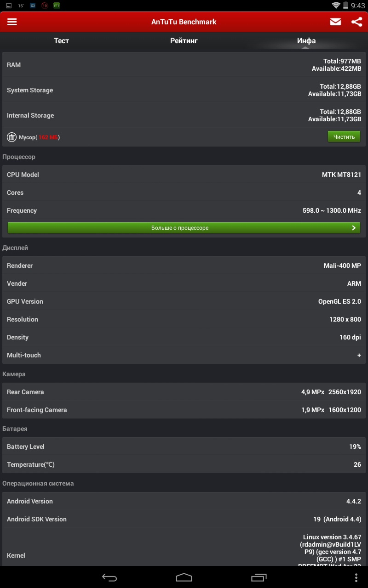Viewport: 368px width, 588px height.
Task: Tap the image notification icon in status bar
Action: tap(9, 6)
